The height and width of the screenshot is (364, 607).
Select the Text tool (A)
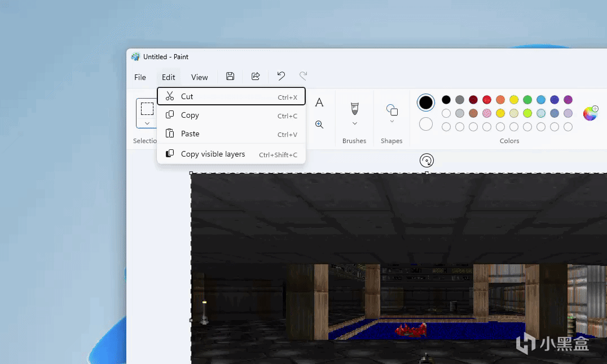click(x=319, y=103)
